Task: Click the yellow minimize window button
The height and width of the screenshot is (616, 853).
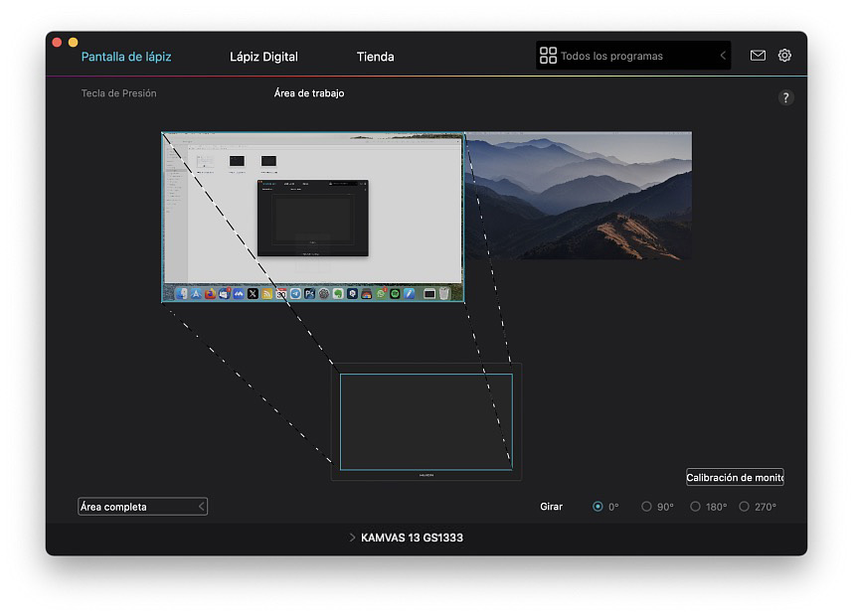Action: pyautogui.click(x=73, y=42)
